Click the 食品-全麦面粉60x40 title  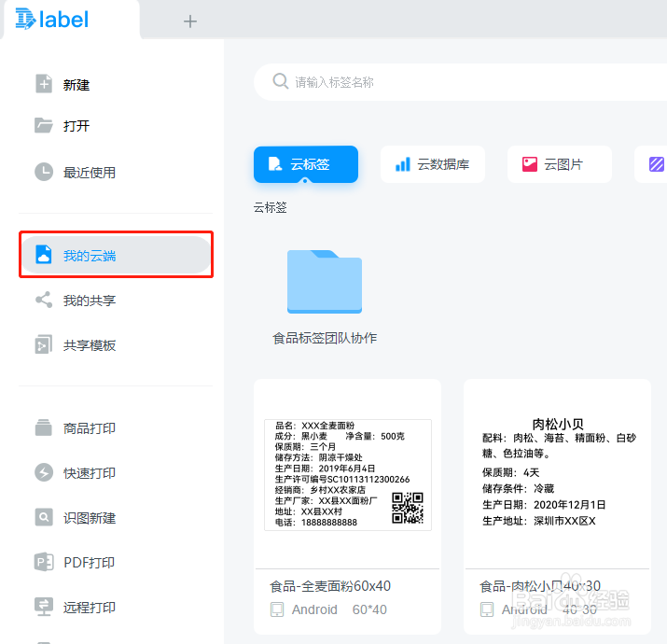pyautogui.click(x=330, y=586)
